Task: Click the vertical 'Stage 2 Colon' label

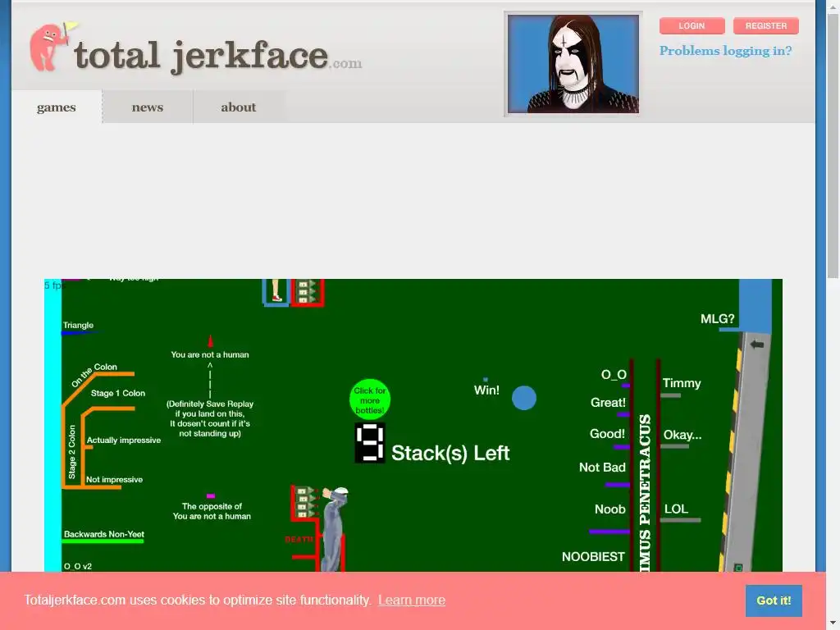Action: pyautogui.click(x=72, y=452)
